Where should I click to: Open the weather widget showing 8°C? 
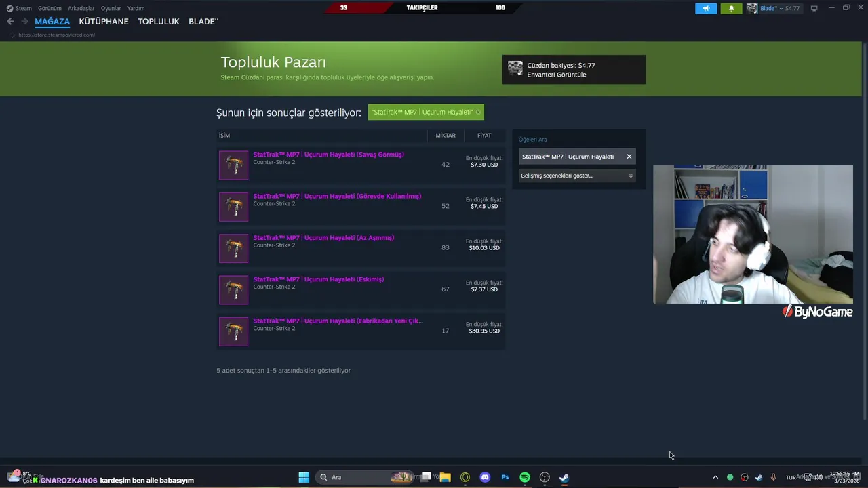point(22,477)
